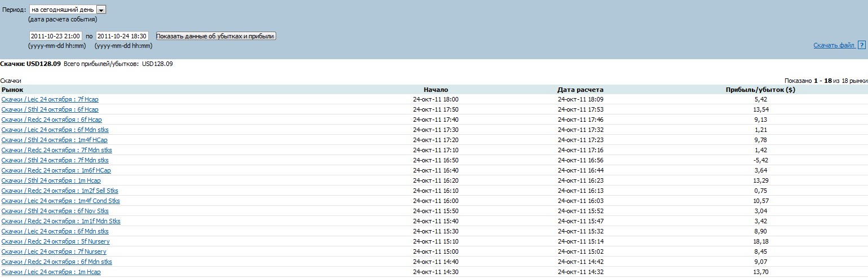Viewport: 868px width, 278px height.
Task: Click start time 24-окт-11 16:50
Action: click(436, 160)
